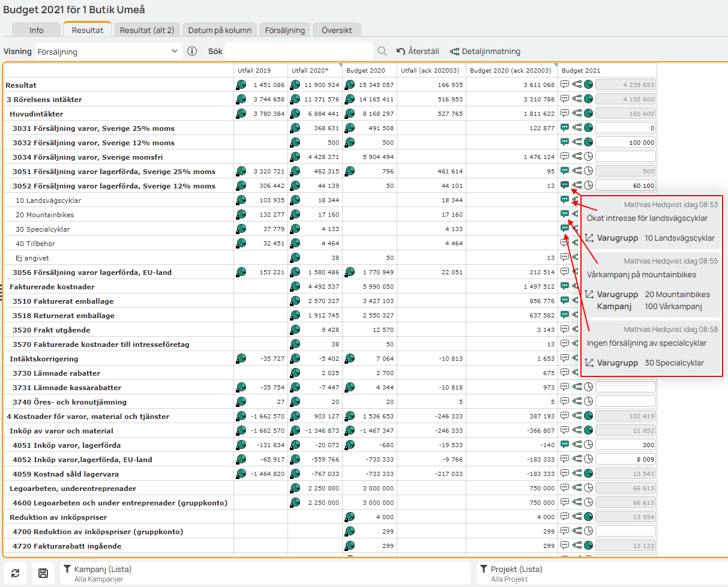Viewport: 728px width, 587px height.
Task: Click comment text Vårkampanj på mountainbikes
Action: coord(642,274)
